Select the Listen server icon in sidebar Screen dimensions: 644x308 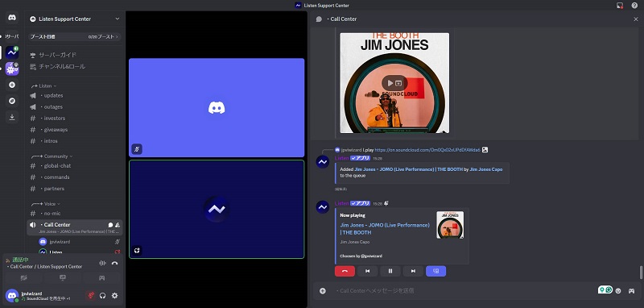(x=12, y=52)
